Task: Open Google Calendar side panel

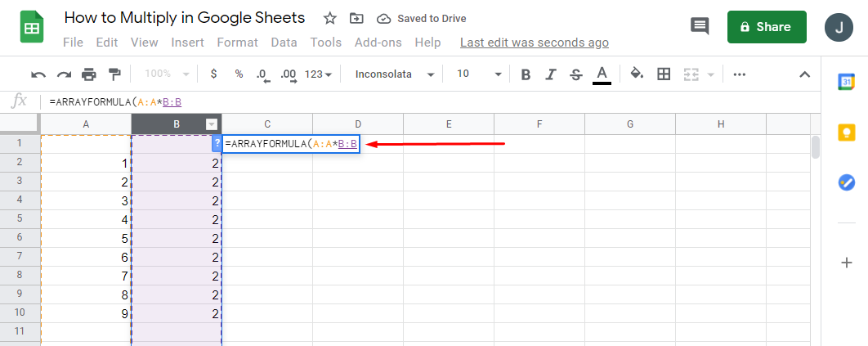Action: [x=846, y=81]
